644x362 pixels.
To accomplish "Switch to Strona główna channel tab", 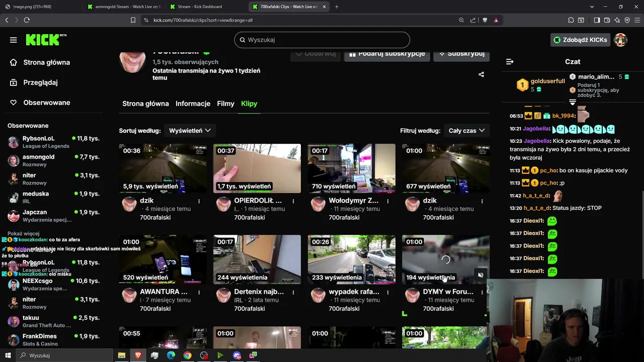I will point(145,104).
